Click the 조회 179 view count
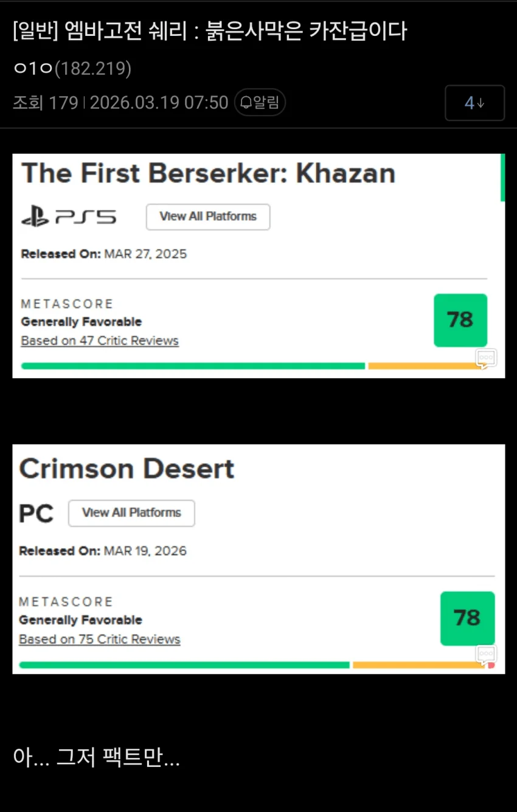Image resolution: width=517 pixels, height=812 pixels. (46, 102)
